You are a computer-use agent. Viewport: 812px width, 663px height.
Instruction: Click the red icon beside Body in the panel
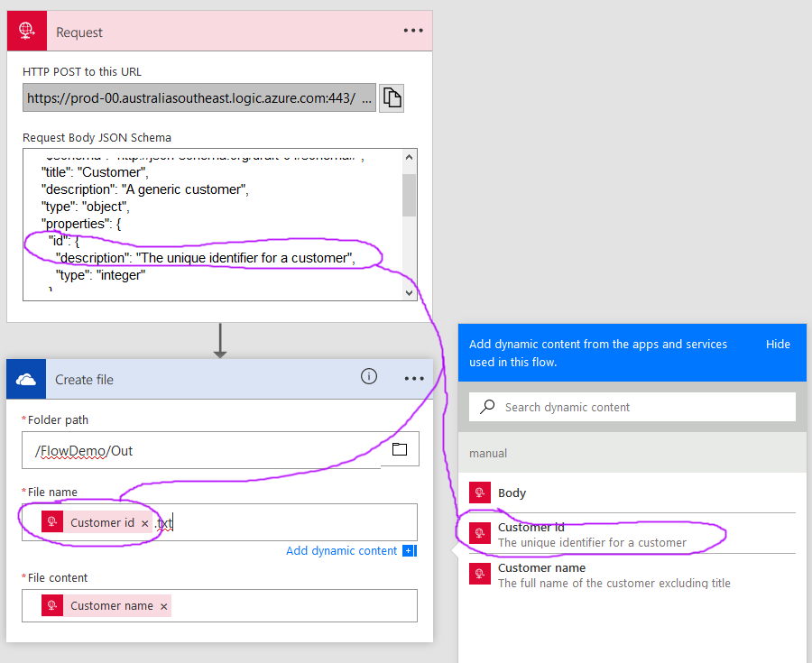click(479, 492)
